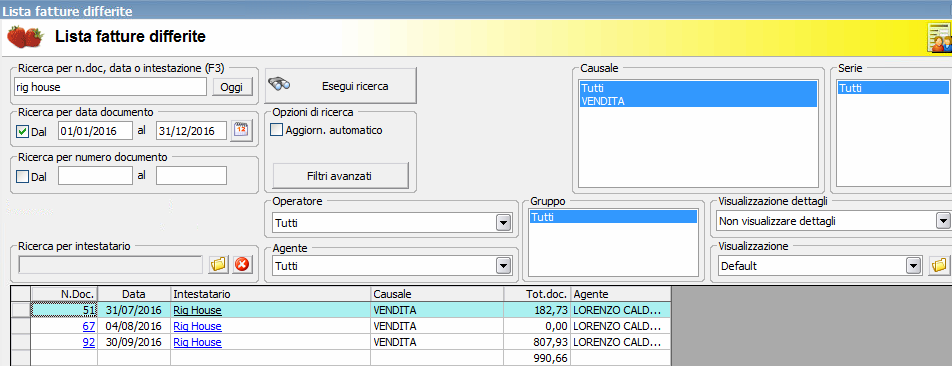Image resolution: width=952 pixels, height=366 pixels.
Task: Click the date cell 30/09/2016
Action: pos(134,342)
